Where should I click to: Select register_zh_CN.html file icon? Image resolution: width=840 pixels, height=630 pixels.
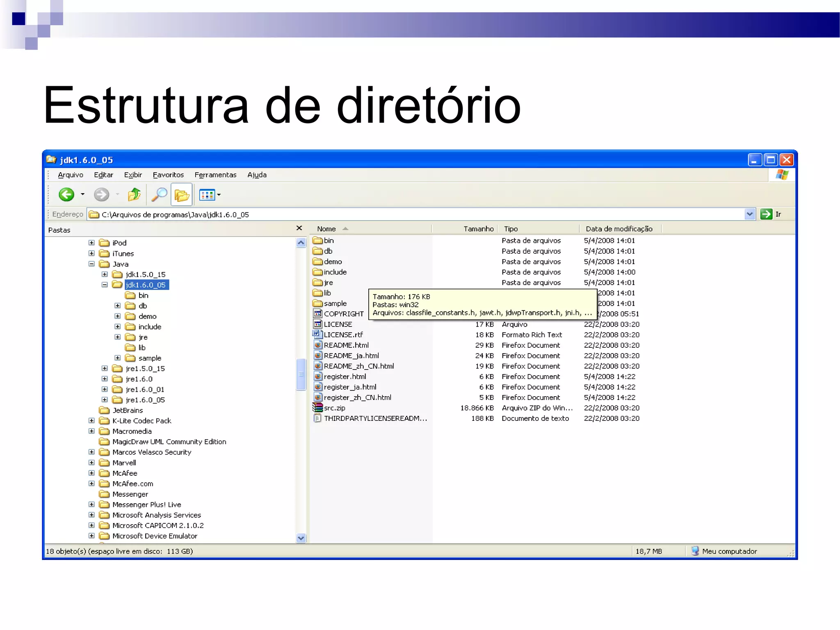tap(317, 397)
